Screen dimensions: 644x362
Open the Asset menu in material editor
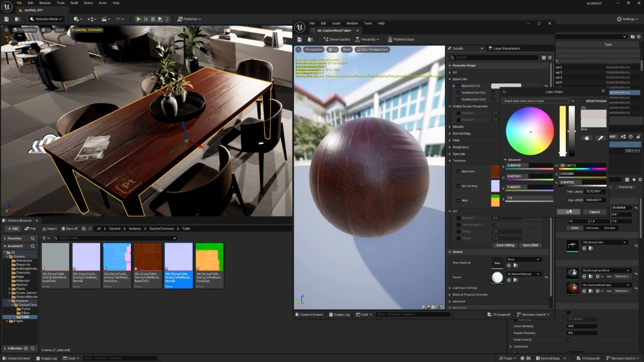(x=336, y=23)
